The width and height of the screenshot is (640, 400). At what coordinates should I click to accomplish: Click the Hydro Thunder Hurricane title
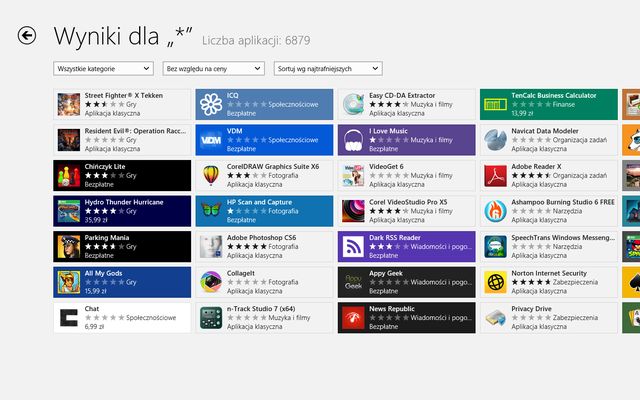click(x=124, y=202)
